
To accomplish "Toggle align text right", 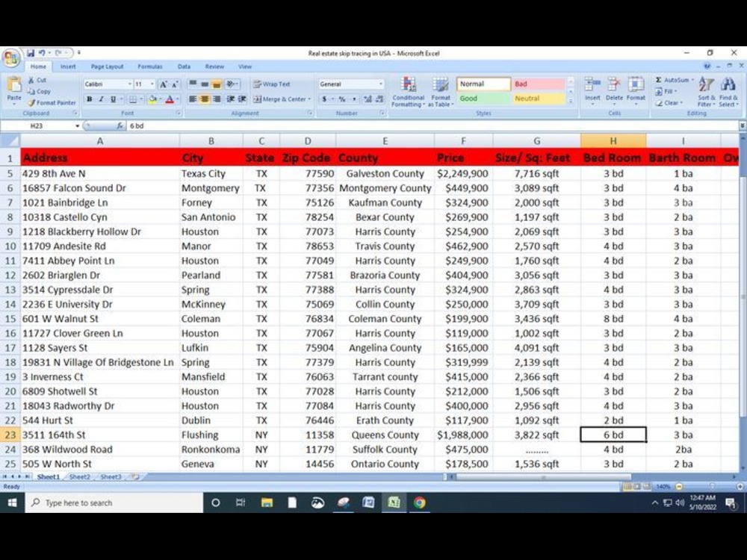I will coord(217,99).
